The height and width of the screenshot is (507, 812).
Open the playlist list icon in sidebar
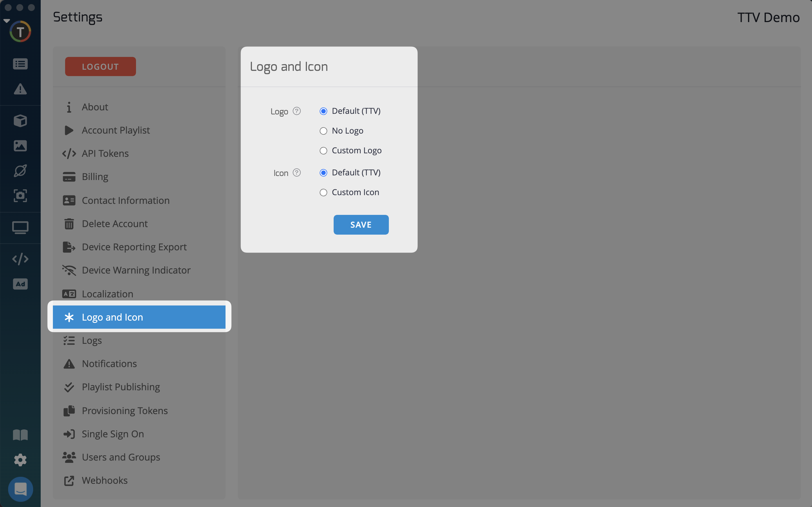coord(20,64)
